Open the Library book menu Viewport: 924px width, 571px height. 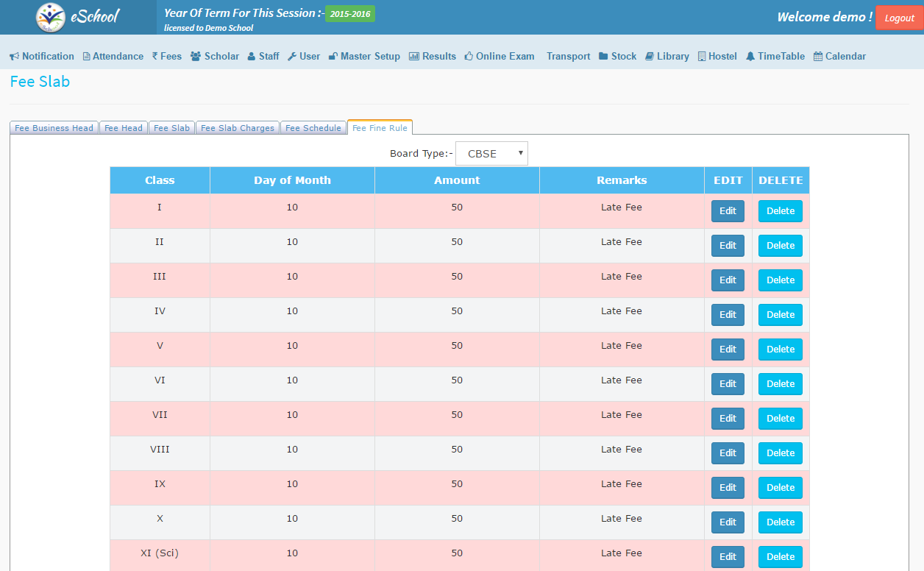pos(667,56)
